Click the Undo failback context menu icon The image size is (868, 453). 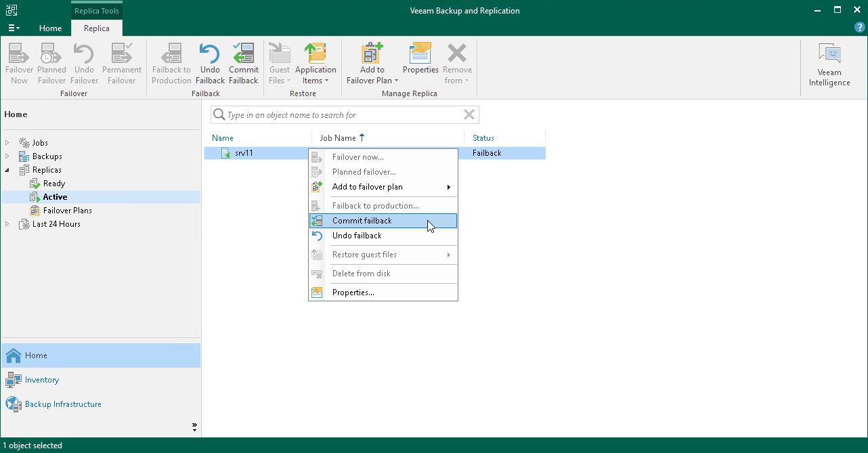point(317,236)
